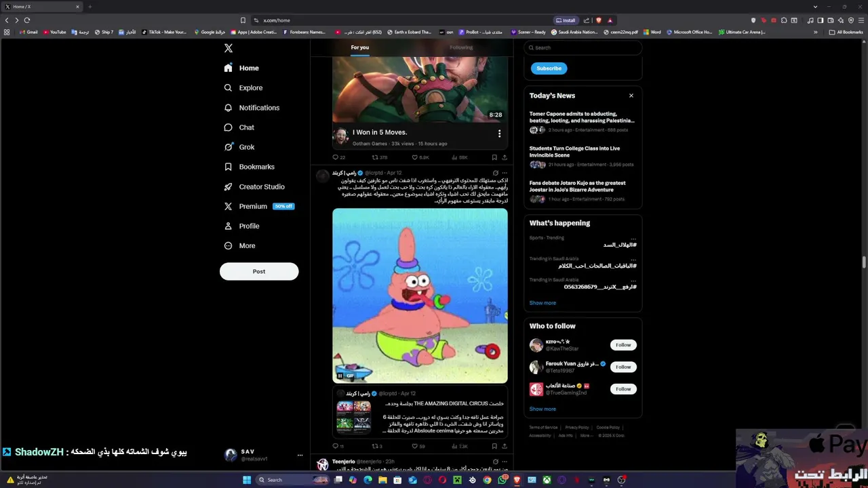Go back in the browser
868x488 pixels.
7,20
